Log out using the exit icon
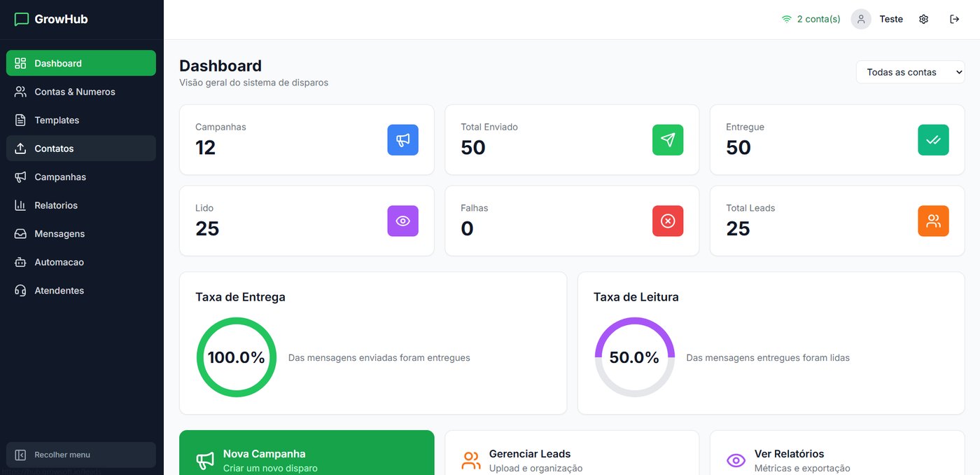The height and width of the screenshot is (475, 980). click(x=954, y=19)
